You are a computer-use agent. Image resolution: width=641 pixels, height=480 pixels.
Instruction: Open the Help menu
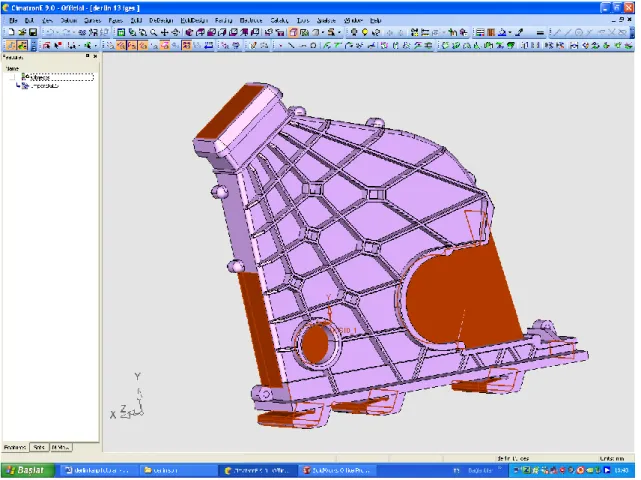click(375, 20)
